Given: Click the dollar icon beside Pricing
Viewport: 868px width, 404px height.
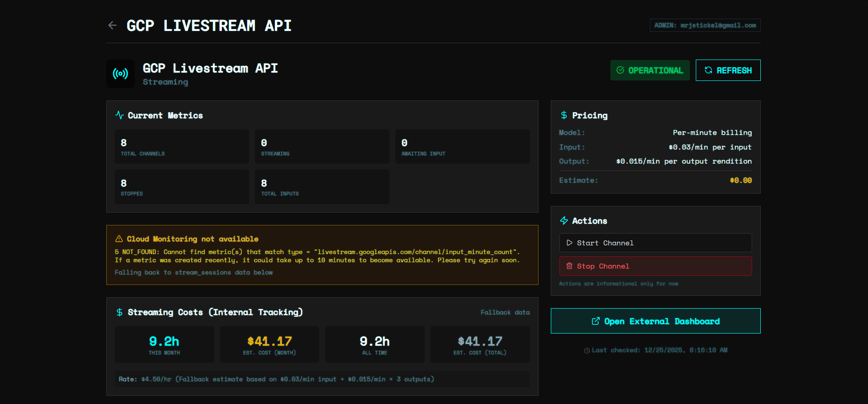Looking at the screenshot, I should click(564, 115).
